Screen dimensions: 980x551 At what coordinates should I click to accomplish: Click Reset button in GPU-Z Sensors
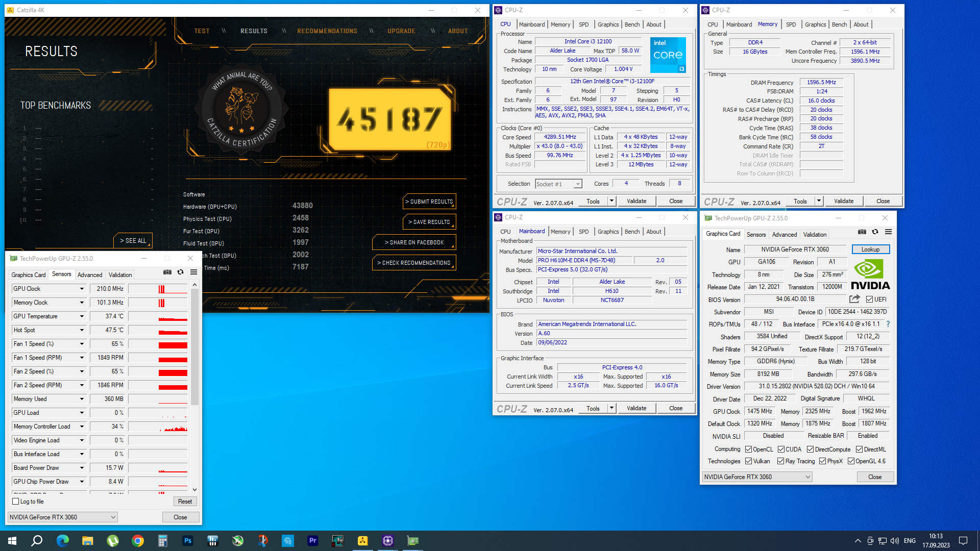185,502
